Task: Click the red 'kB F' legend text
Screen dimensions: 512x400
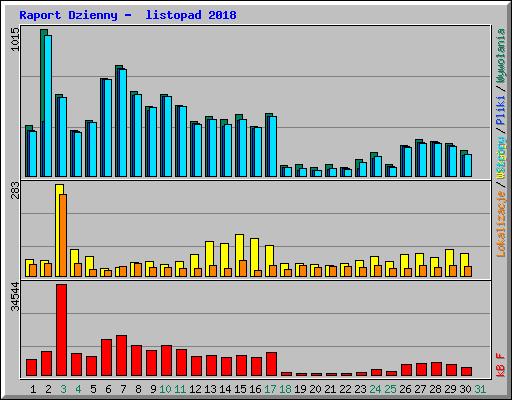Action: click(x=501, y=365)
